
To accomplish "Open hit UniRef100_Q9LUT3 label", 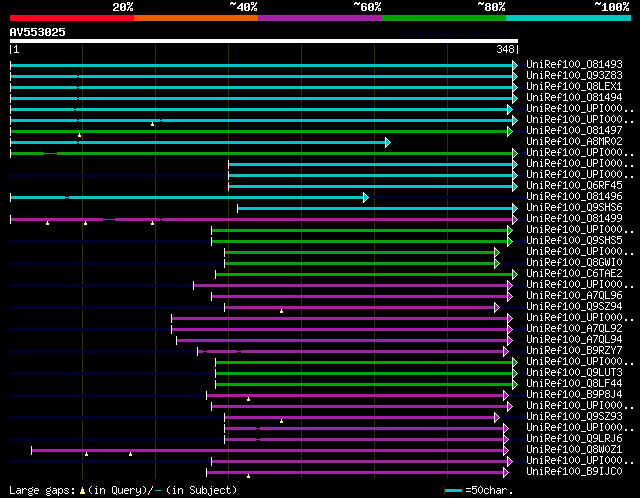I will 574,373.
